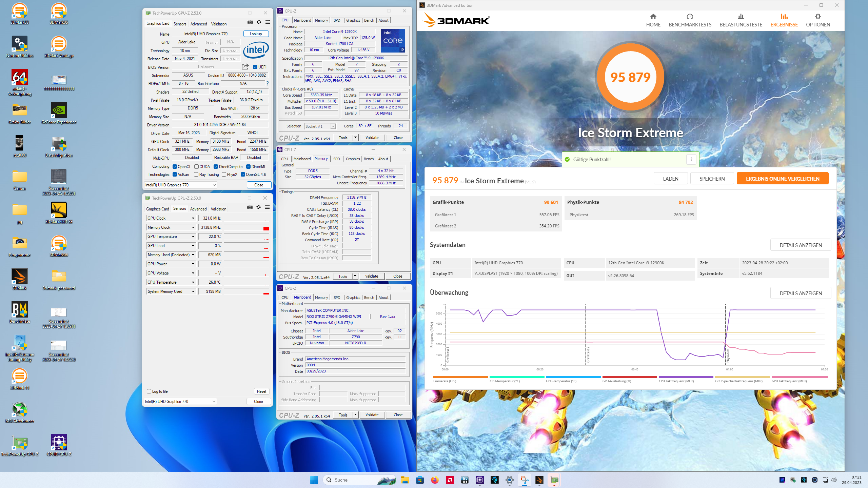Click the question mark beside Gültige Punktzahl

click(691, 159)
